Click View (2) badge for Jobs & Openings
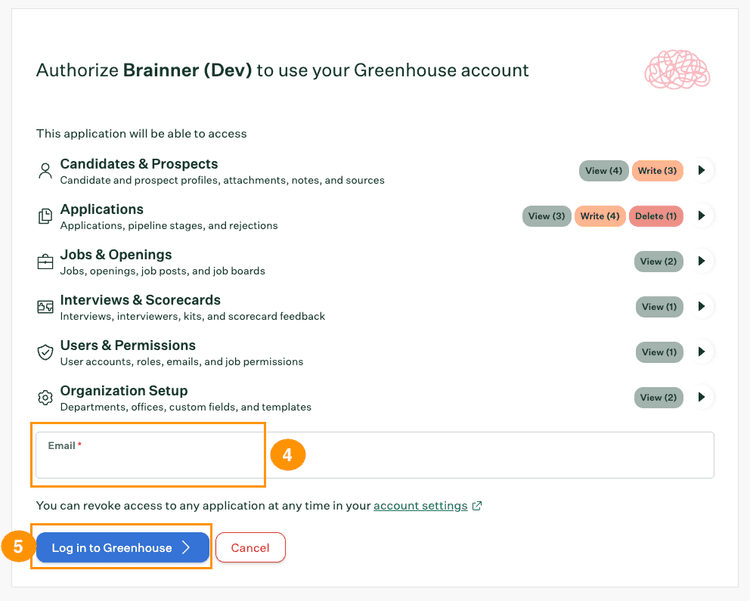Image resolution: width=750 pixels, height=601 pixels. (659, 262)
